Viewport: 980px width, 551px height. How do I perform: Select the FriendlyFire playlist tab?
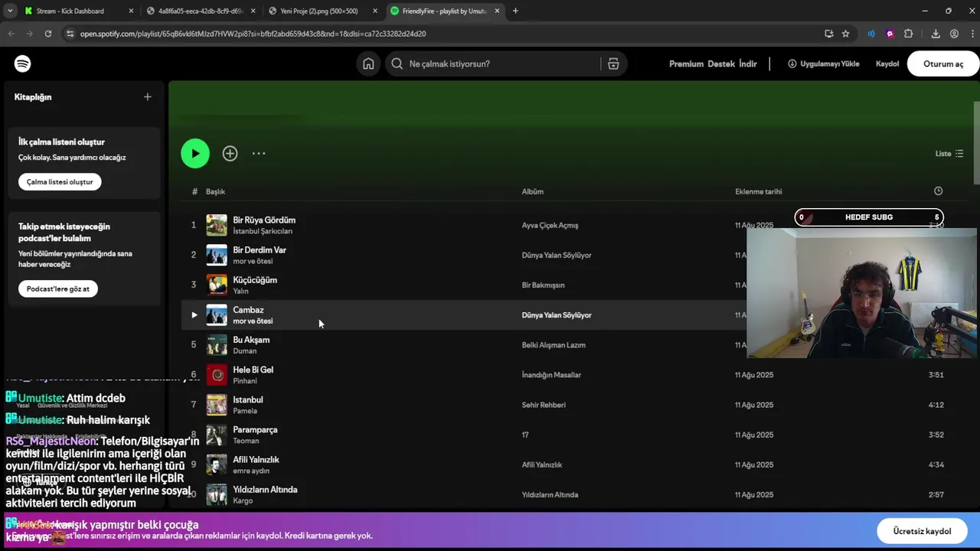coord(445,11)
